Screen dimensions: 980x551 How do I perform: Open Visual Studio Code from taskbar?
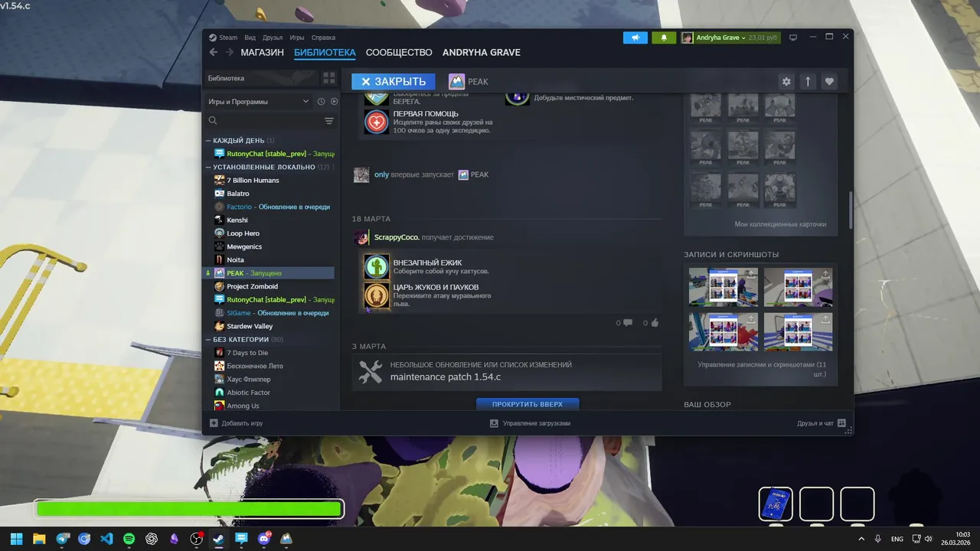click(106, 539)
